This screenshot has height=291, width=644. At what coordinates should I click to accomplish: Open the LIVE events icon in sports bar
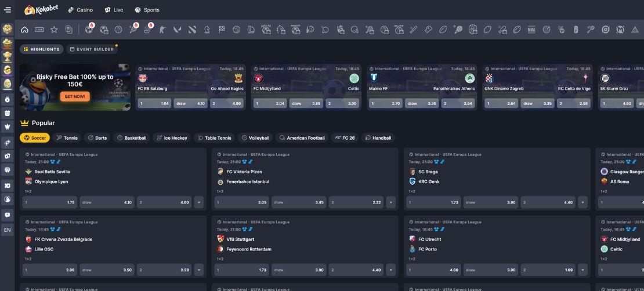(39, 30)
